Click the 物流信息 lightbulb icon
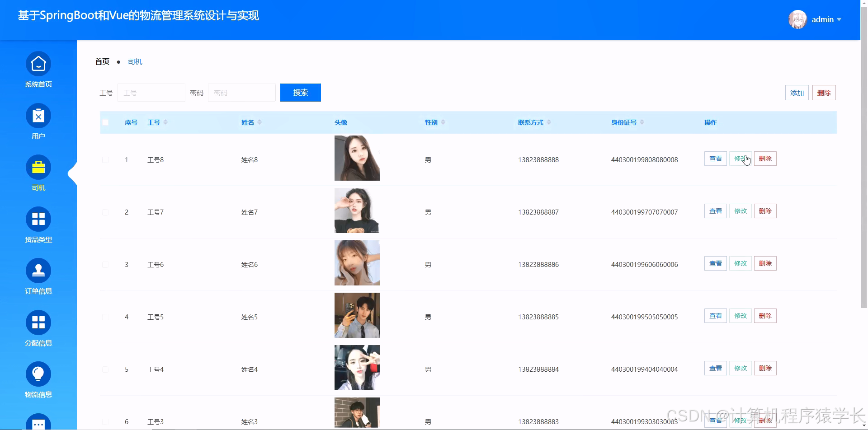Viewport: 868px width, 430px height. click(38, 373)
